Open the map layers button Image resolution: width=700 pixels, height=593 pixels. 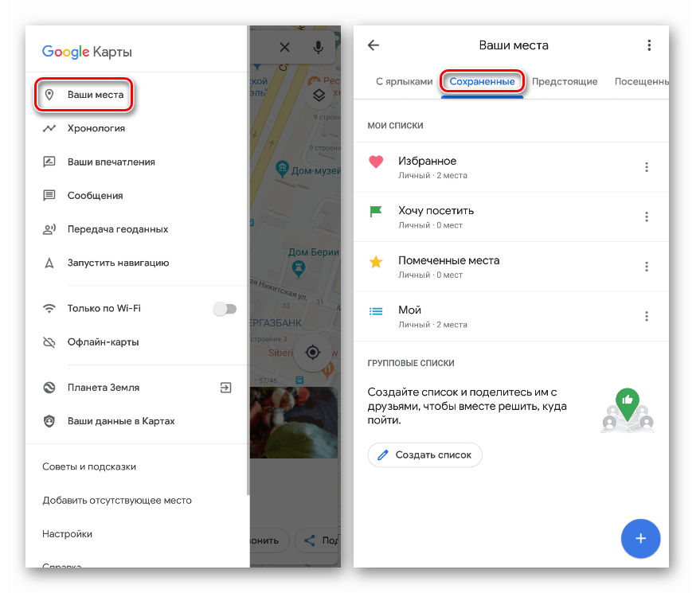[x=319, y=95]
